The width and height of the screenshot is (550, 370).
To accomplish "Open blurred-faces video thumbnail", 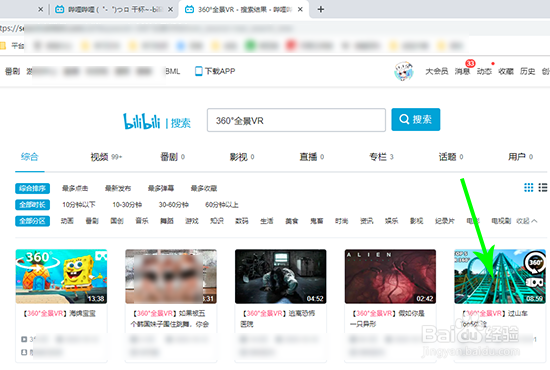I will click(x=171, y=276).
